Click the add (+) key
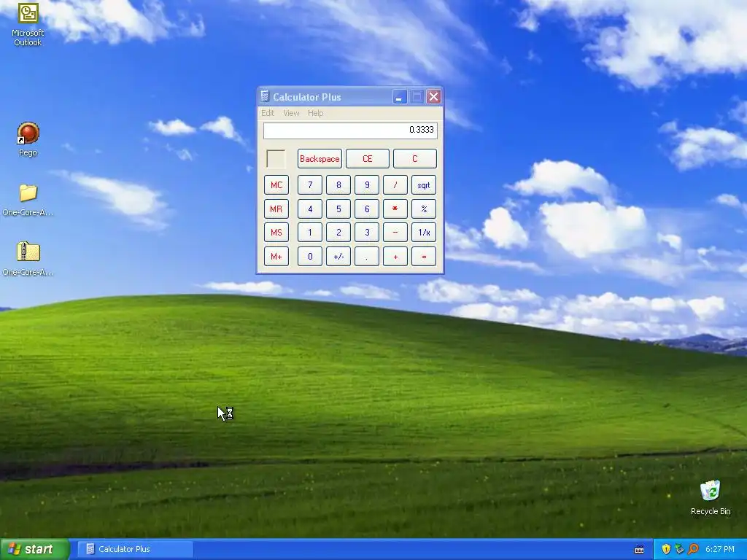This screenshot has height=560, width=747. coord(395,256)
